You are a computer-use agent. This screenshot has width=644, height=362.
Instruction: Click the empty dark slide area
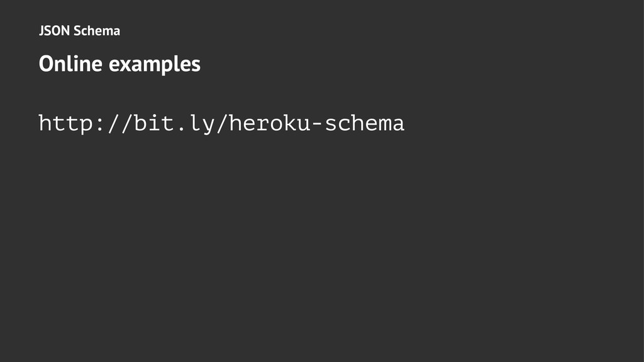pyautogui.click(x=322, y=251)
